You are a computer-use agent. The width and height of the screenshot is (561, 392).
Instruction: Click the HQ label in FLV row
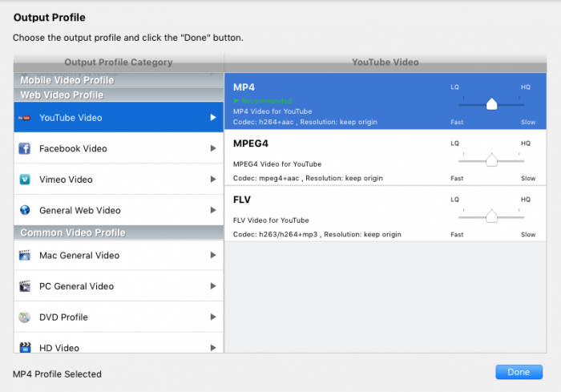526,200
